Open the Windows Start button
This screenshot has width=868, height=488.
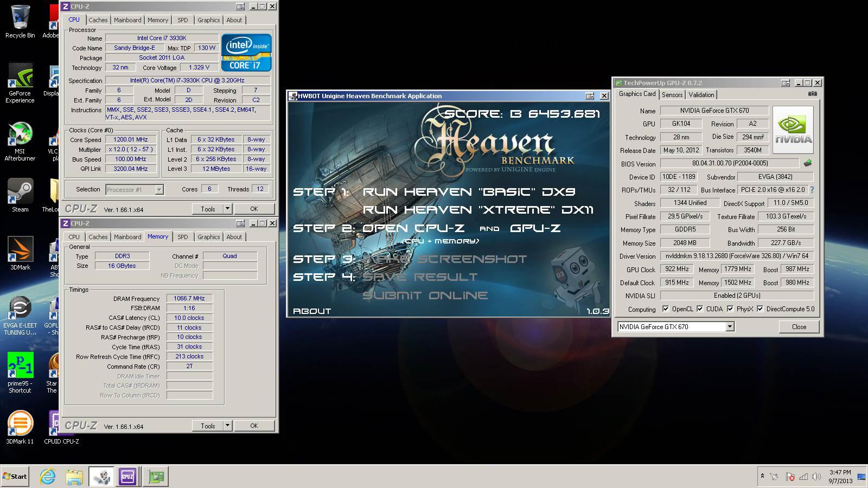[x=15, y=477]
